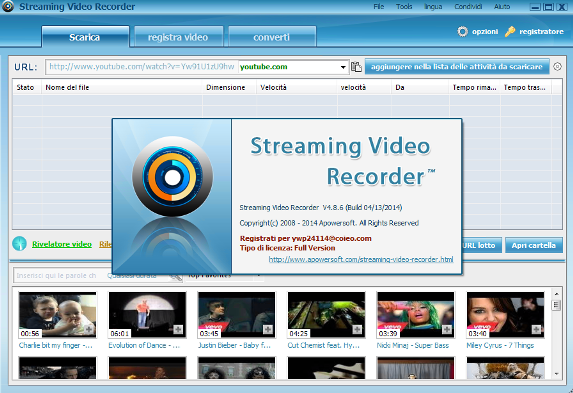Click the registratore key icon
The image size is (573, 393).
point(510,31)
